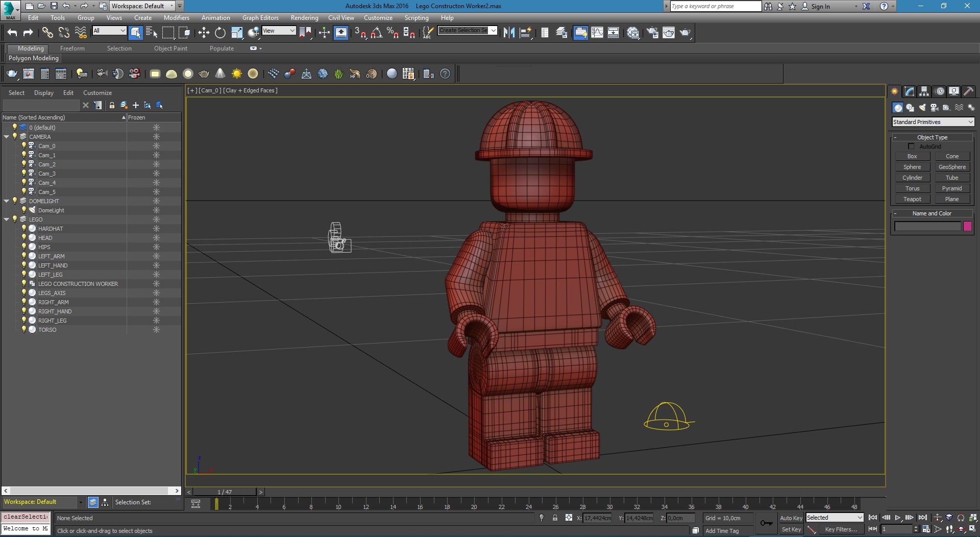Click the Redo arrow icon

coord(29,33)
